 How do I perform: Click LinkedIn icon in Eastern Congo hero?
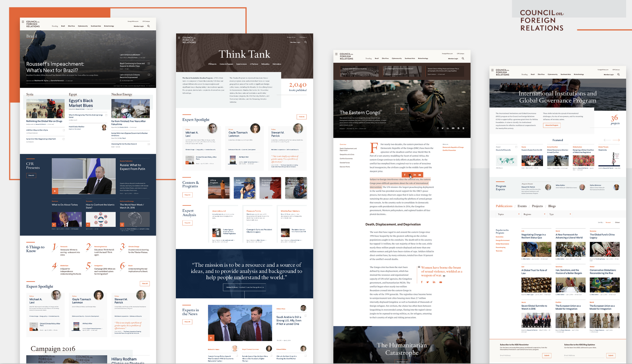tap(448, 128)
